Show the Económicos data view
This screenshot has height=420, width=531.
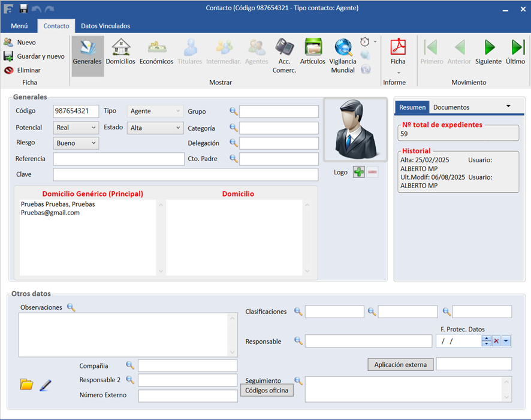(x=156, y=52)
